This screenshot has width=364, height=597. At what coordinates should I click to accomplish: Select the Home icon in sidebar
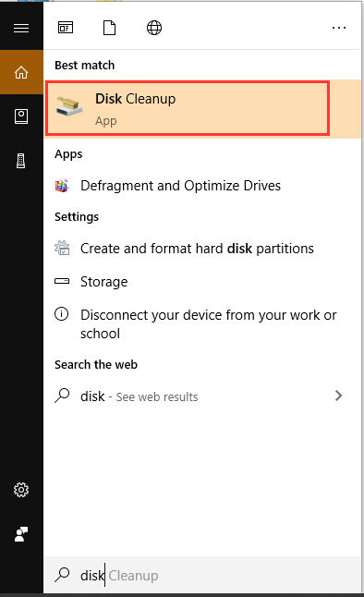click(21, 72)
